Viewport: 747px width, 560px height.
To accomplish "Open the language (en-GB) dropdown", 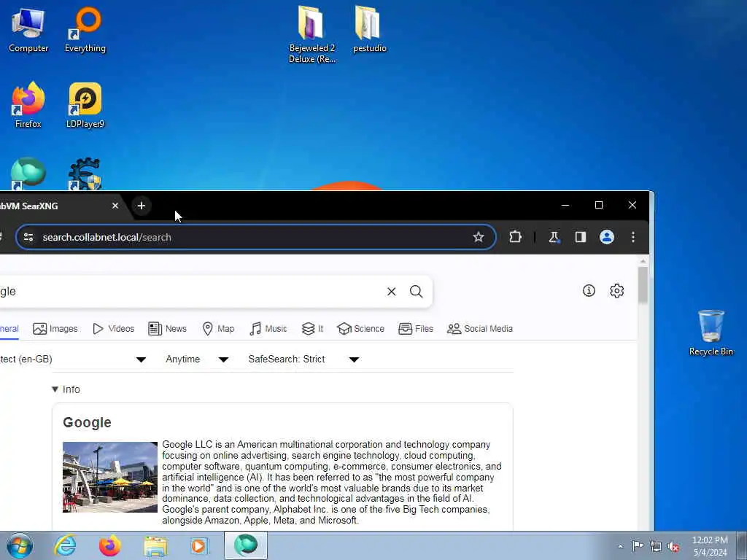I will [x=72, y=359].
